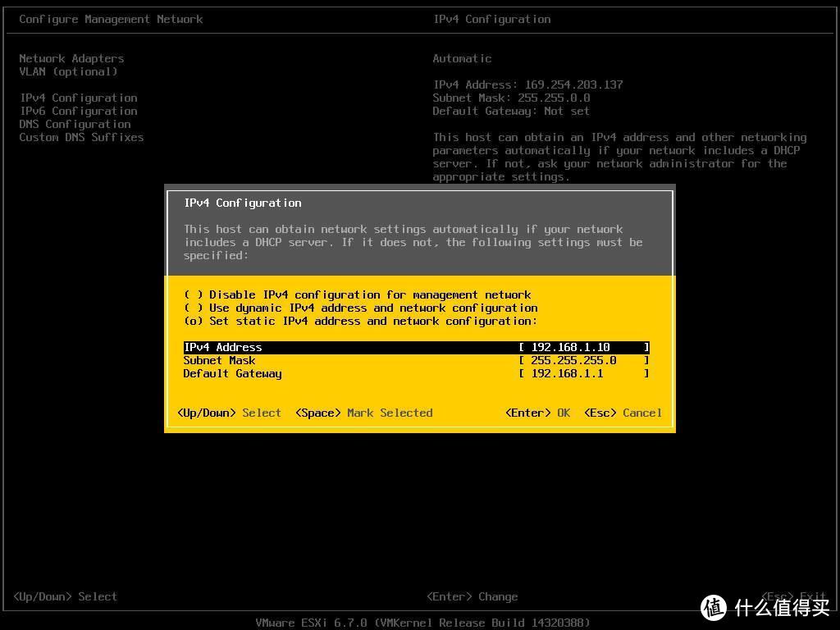The height and width of the screenshot is (630, 840).
Task: Click the Default Gateway field showing 192.168.1.1
Action: 582,373
